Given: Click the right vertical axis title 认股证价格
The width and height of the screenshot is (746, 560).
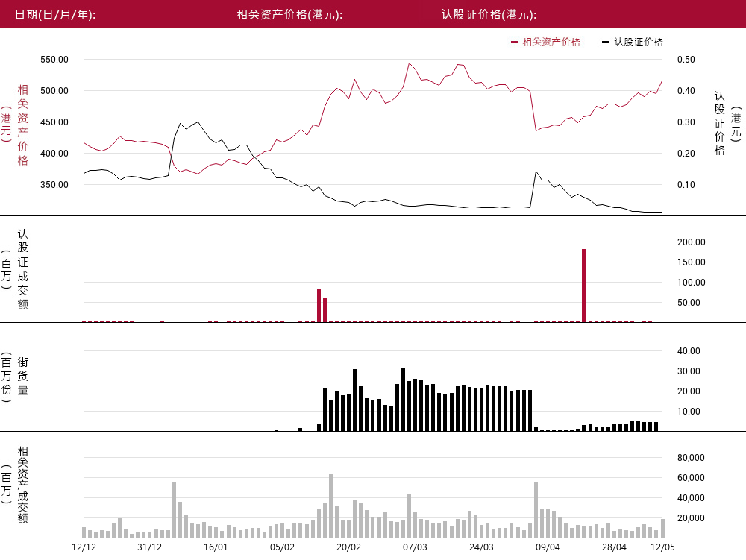Looking at the screenshot, I should 719,124.
